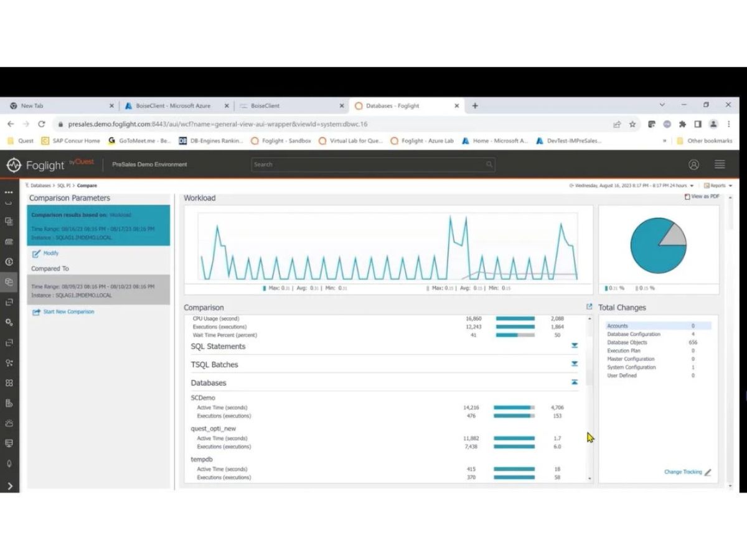Viewport: 747px width, 560px height.
Task: Open the time range dropdown arrow
Action: tap(692, 186)
